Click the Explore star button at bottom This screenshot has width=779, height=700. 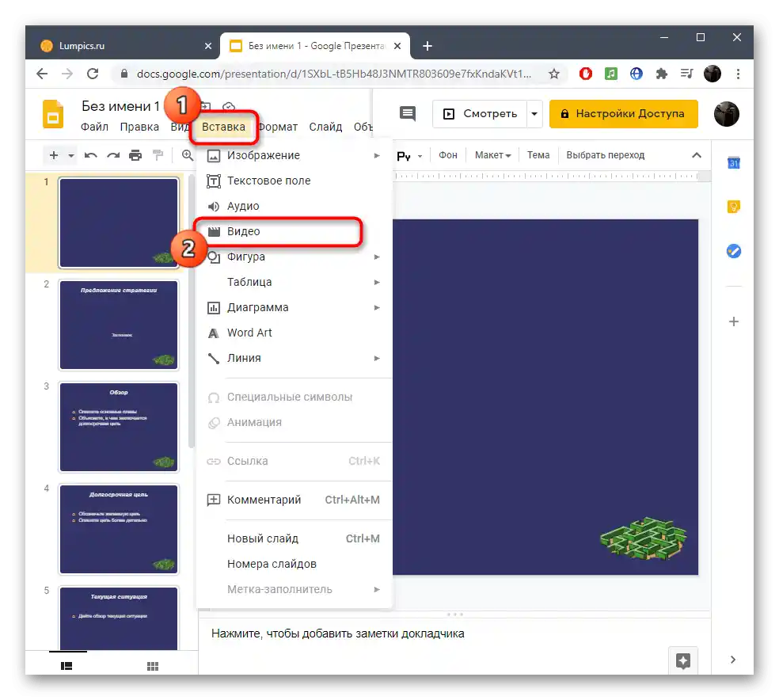pyautogui.click(x=683, y=660)
